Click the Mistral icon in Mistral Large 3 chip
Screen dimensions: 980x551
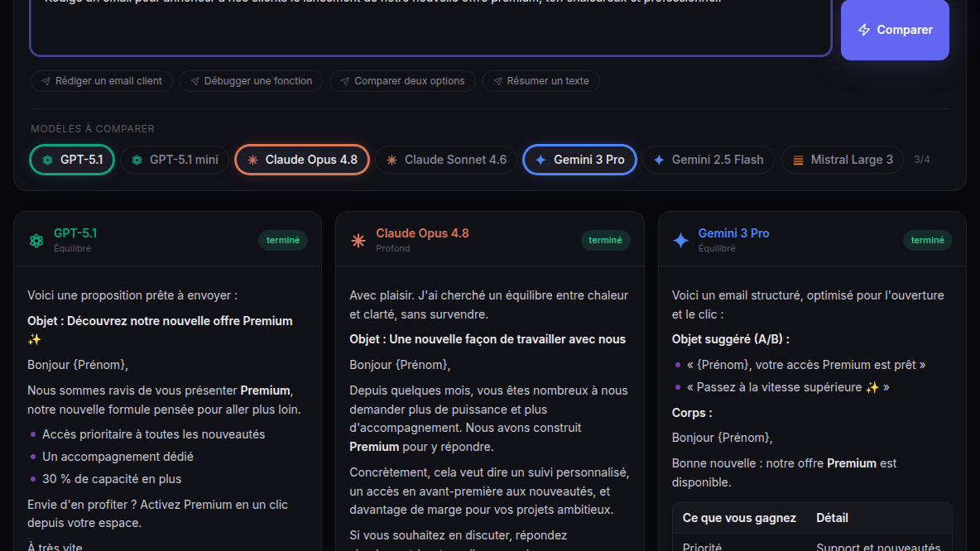coord(798,161)
